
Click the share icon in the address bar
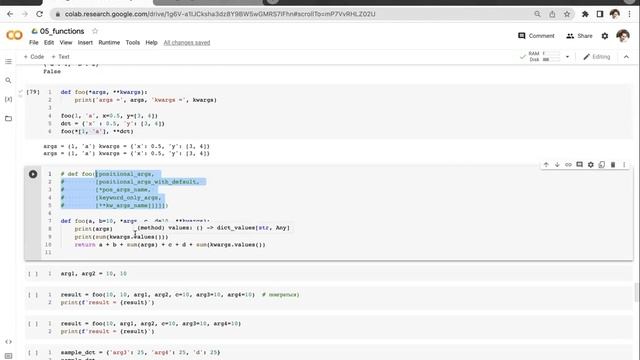(x=552, y=14)
